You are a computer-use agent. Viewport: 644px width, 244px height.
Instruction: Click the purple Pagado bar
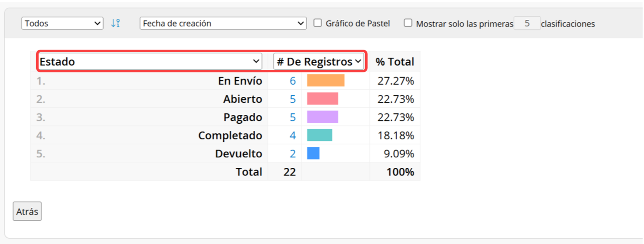click(323, 117)
